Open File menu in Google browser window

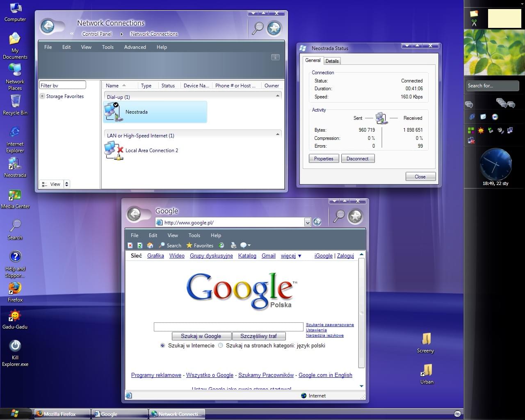pos(135,235)
